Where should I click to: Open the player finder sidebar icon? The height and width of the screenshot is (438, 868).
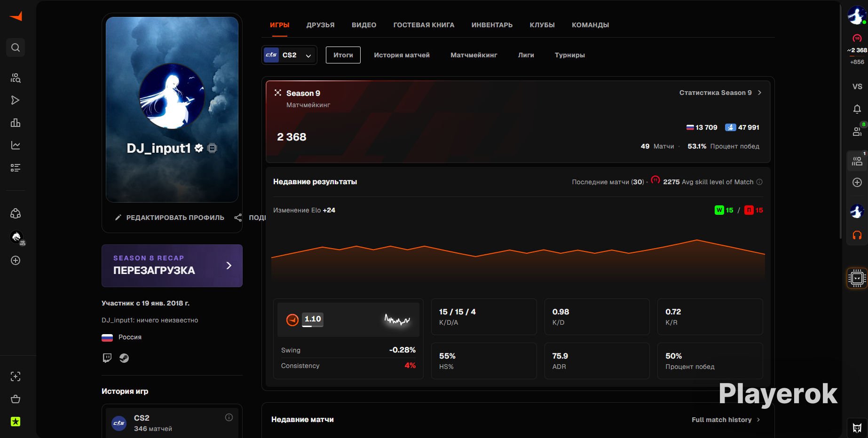pyautogui.click(x=16, y=78)
